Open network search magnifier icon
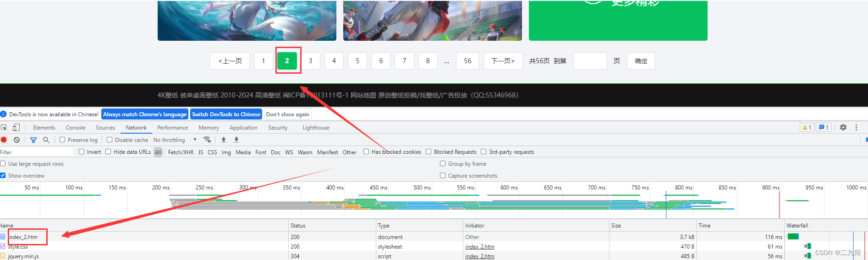 [46, 140]
